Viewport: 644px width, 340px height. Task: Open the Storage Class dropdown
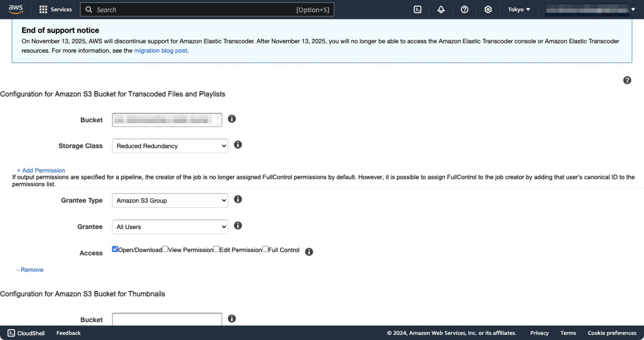[170, 146]
